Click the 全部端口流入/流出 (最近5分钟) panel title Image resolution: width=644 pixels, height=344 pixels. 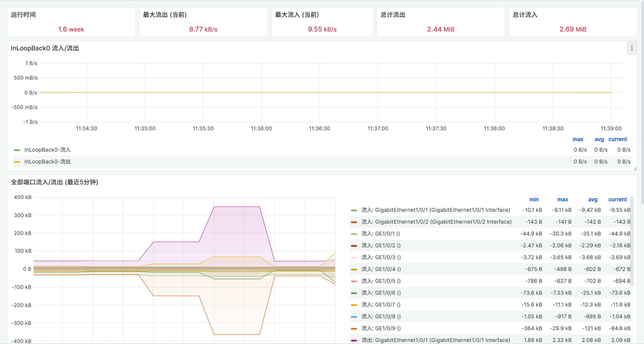54,182
